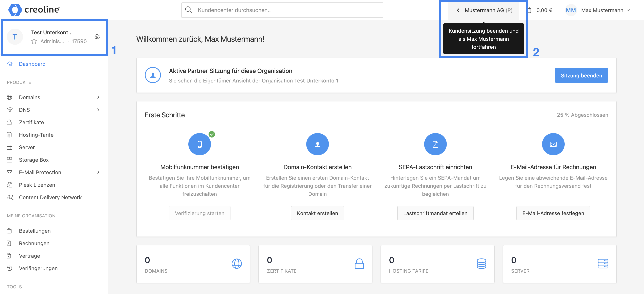
Task: Click lock icon on Zertifikate card
Action: pos(359,264)
